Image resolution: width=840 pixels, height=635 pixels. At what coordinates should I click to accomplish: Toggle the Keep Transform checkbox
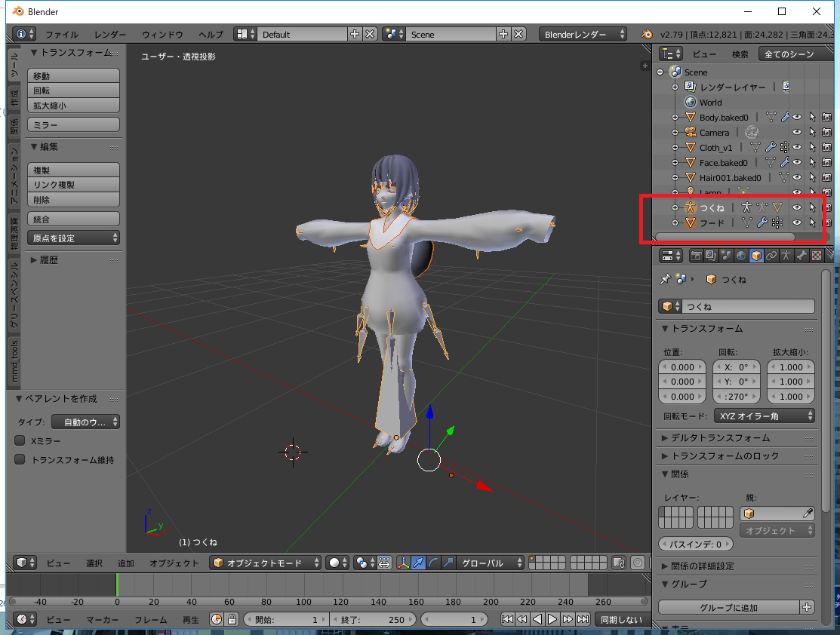[x=20, y=459]
